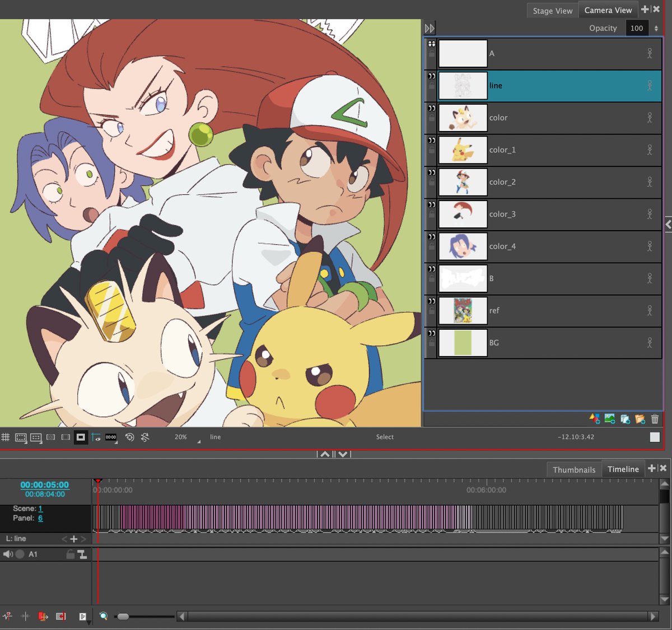Click the white color swatch in the status bar

pos(655,437)
